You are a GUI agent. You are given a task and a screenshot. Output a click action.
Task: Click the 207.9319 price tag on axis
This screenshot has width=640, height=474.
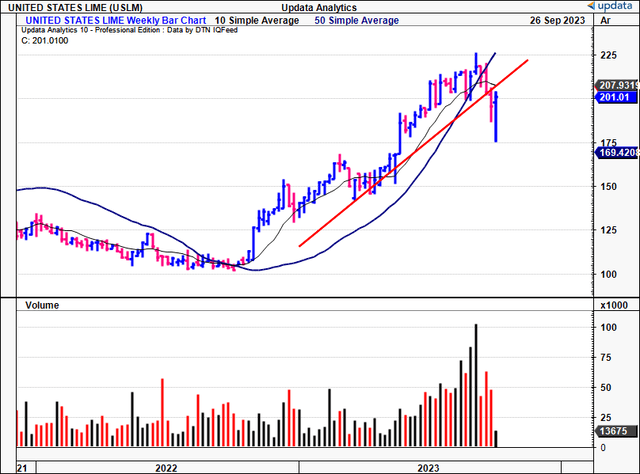coord(617,85)
